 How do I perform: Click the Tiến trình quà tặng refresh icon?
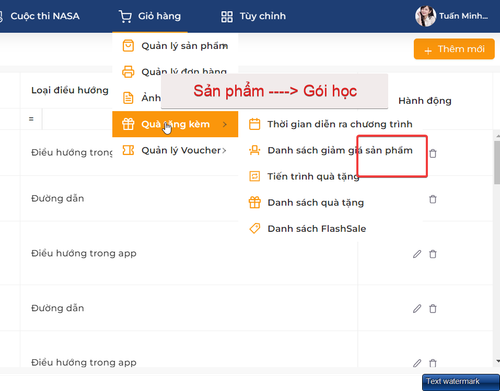[255, 176]
